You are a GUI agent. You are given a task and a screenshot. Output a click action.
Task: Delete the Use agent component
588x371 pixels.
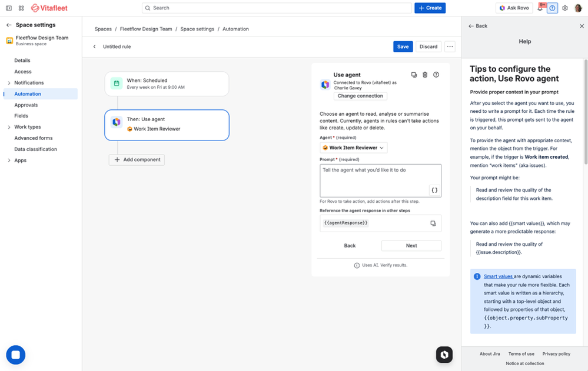click(425, 75)
